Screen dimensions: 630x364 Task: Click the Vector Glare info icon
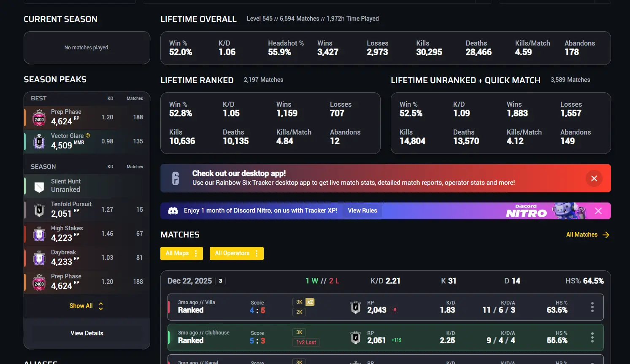pos(88,135)
